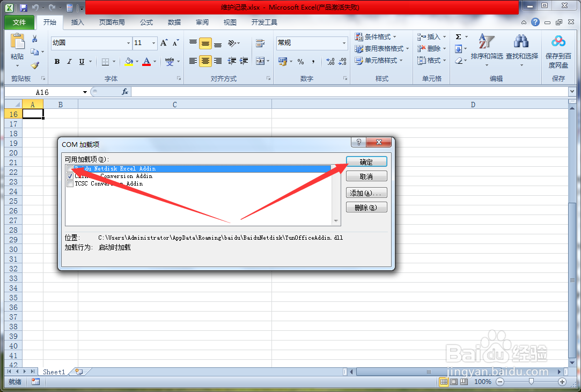The image size is (581, 392).
Task: Click the dialog help question mark button
Action: click(x=358, y=142)
